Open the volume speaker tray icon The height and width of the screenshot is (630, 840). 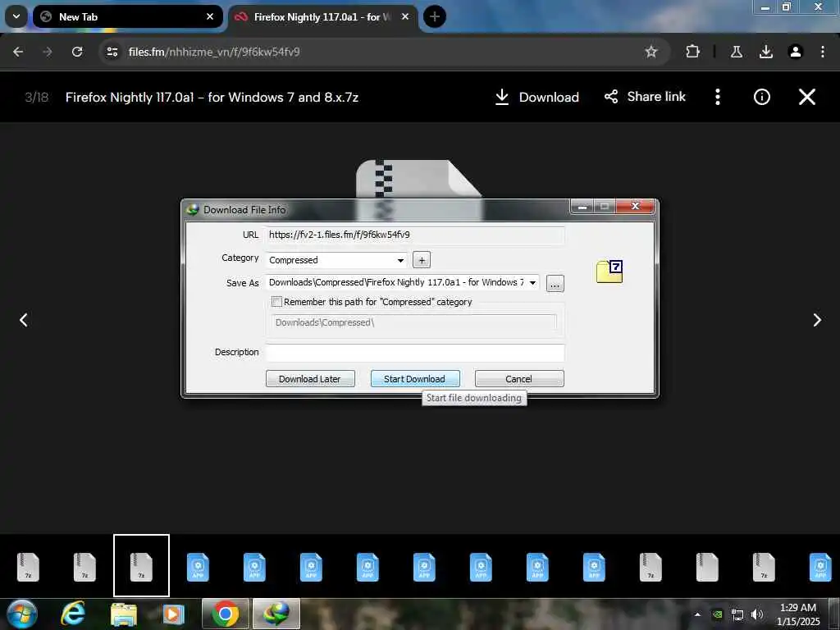click(x=757, y=614)
